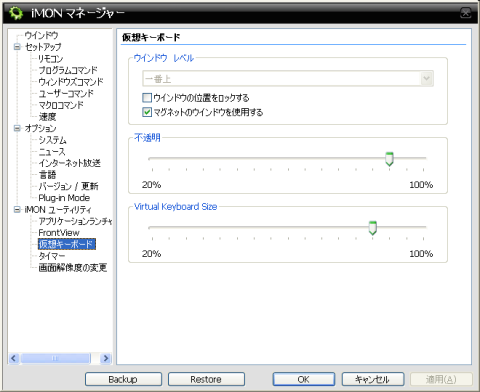Select ユーザーコマンド tree item
Image resolution: width=480 pixels, height=392 pixels.
[x=66, y=93]
